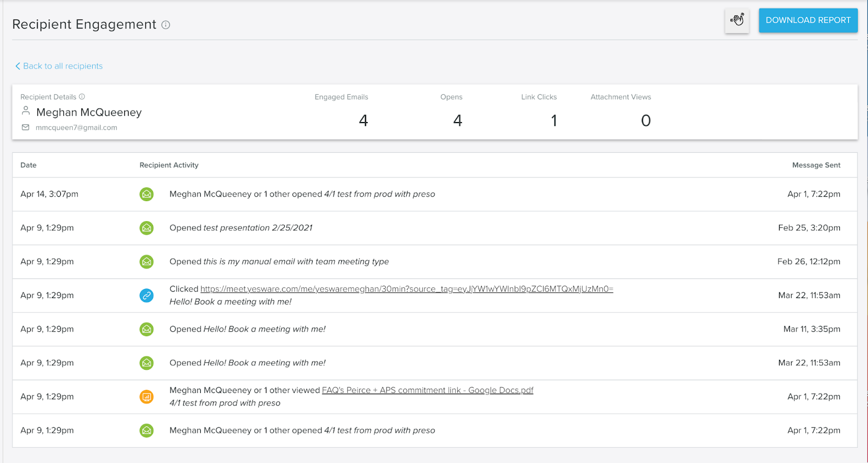Viewport: 868px width, 463px height.
Task: Click the blue link-click activity icon
Action: [x=146, y=295]
